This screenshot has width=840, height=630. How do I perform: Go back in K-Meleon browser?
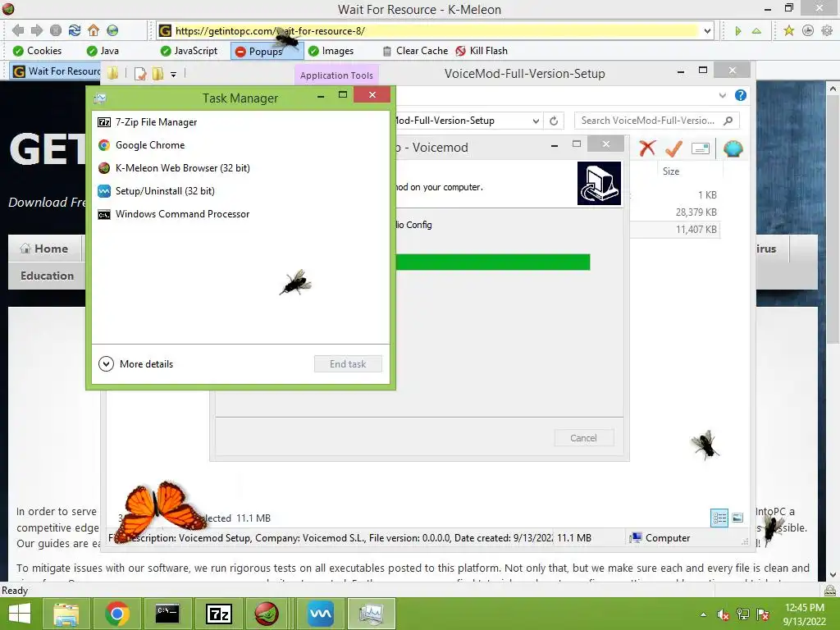click(x=18, y=30)
